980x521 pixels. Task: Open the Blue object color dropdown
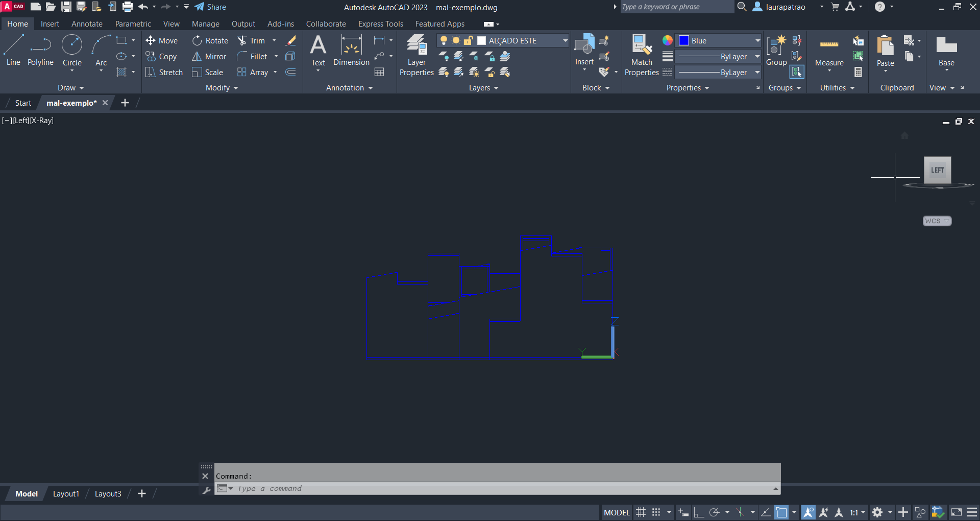(x=757, y=40)
